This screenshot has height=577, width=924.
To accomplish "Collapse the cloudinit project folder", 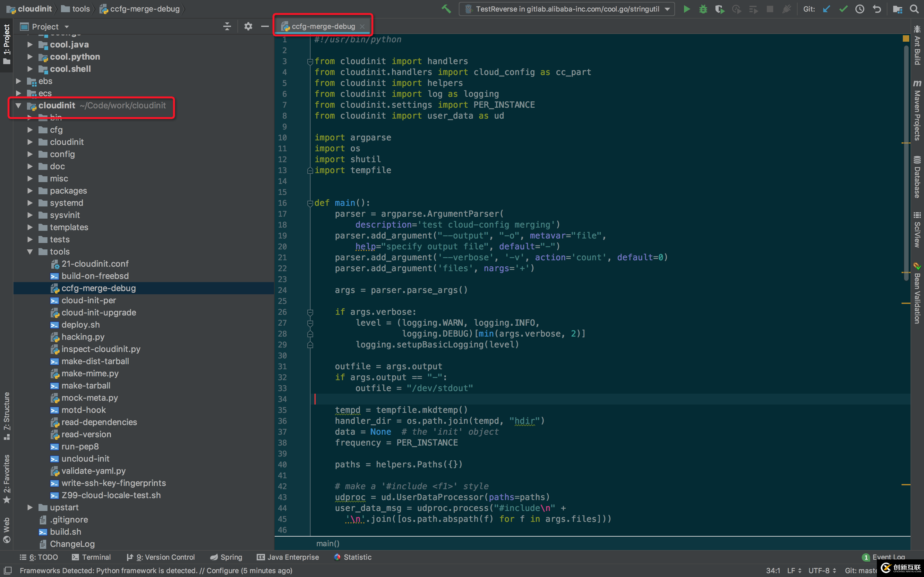I will [18, 106].
